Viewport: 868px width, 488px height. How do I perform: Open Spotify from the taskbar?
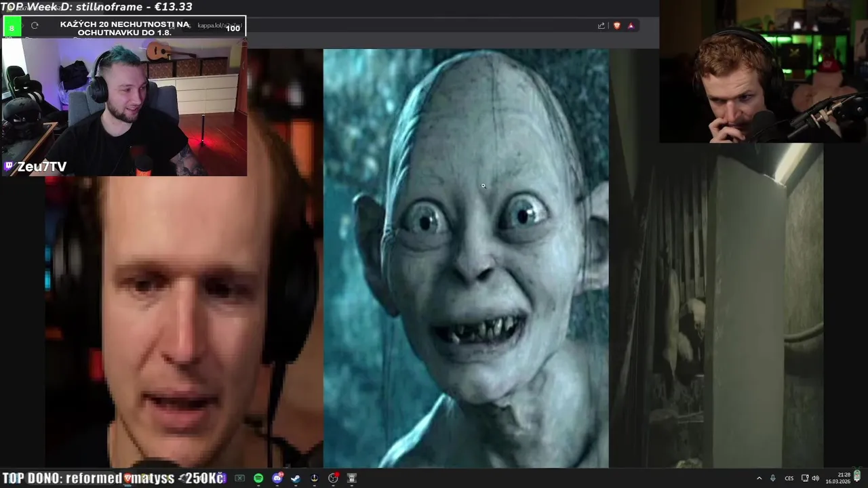(258, 478)
